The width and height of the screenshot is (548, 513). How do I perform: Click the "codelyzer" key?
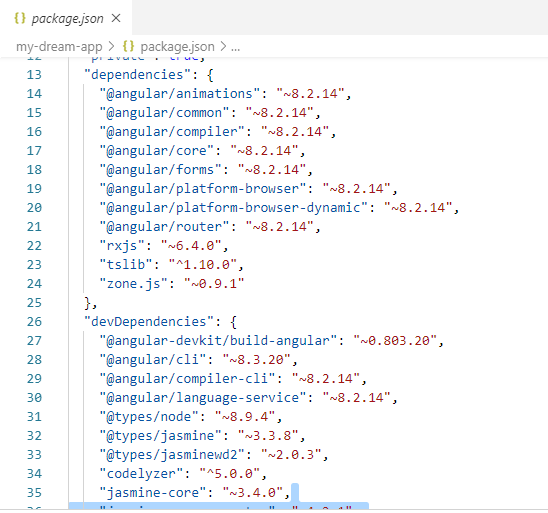pos(141,474)
